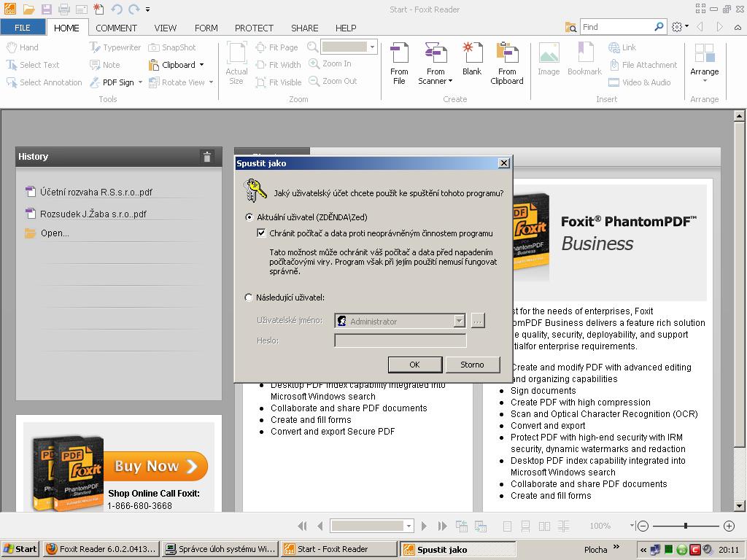Viewport: 747px width, 560px height.
Task: Open the page number dropdown in status bar
Action: tap(409, 526)
